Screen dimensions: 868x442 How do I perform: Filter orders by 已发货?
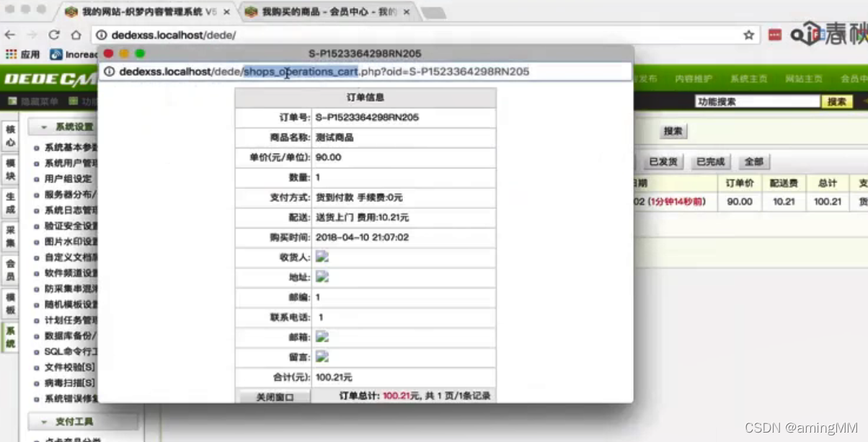point(663,162)
